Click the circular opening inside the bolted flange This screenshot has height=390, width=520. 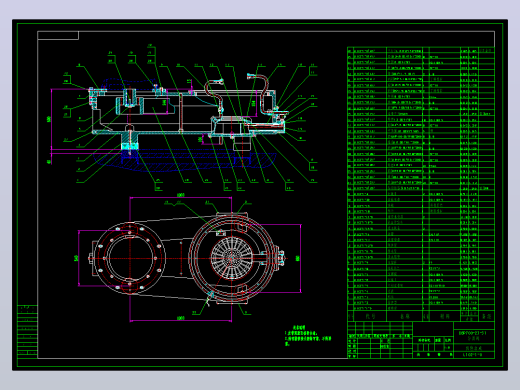(x=130, y=258)
